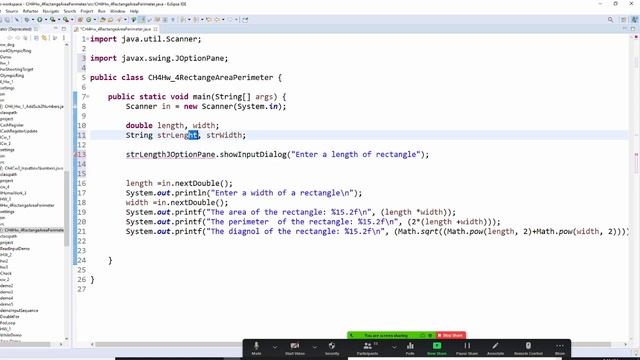This screenshot has height=360, width=640.
Task: Close the CH4Hw_4RectangeAreaPerimeter.java editor tab
Action: coord(156,29)
